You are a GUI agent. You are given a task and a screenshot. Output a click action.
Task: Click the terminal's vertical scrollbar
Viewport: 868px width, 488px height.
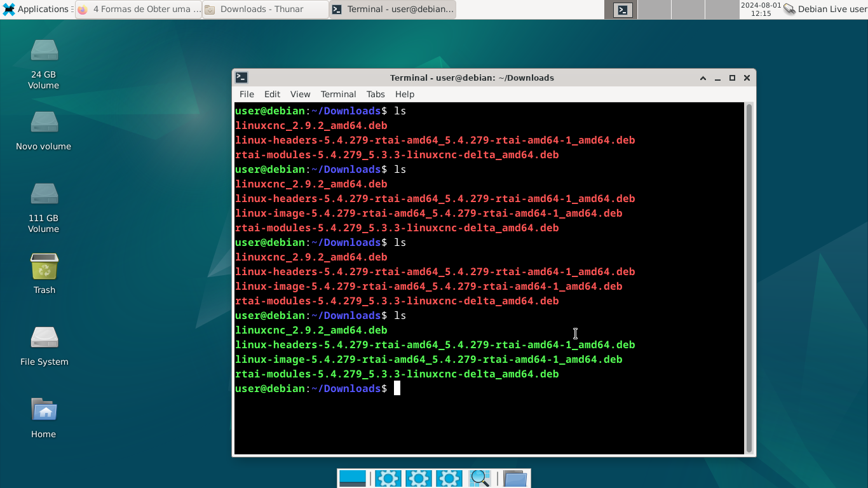pyautogui.click(x=749, y=278)
